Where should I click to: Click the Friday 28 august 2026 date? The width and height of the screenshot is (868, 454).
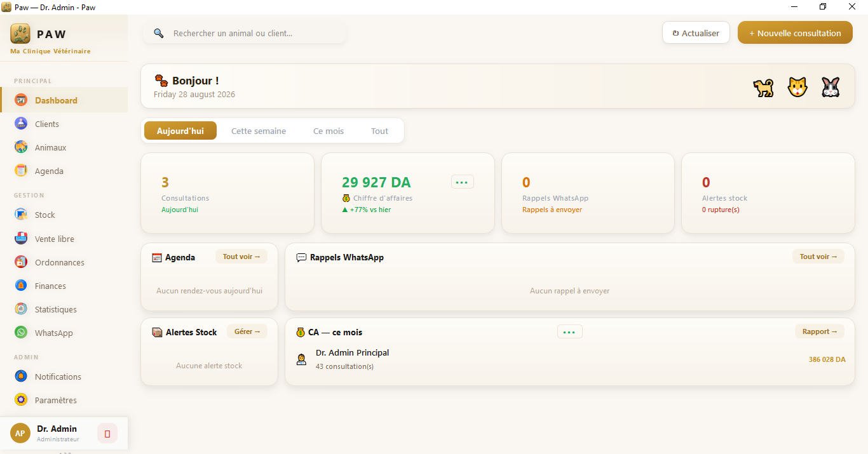pos(194,94)
